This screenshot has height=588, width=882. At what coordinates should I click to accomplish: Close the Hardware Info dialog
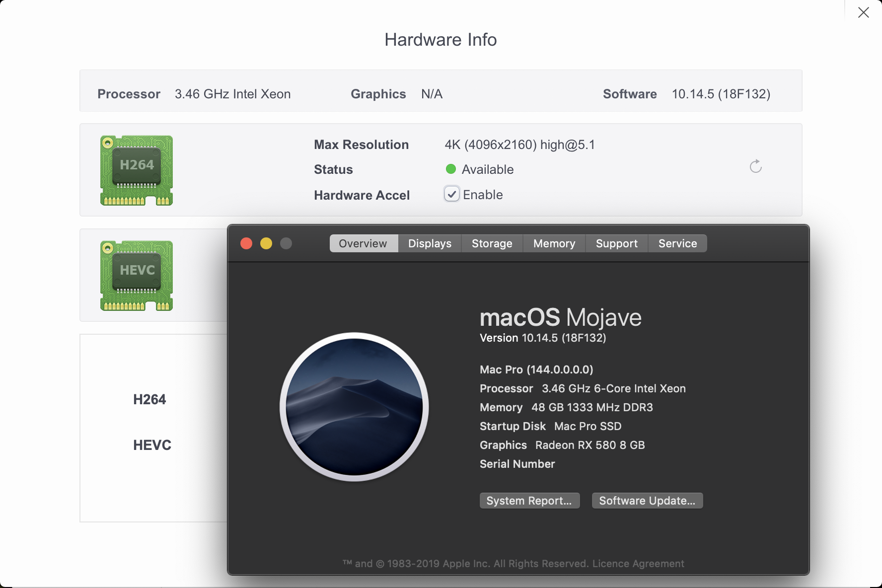[864, 12]
